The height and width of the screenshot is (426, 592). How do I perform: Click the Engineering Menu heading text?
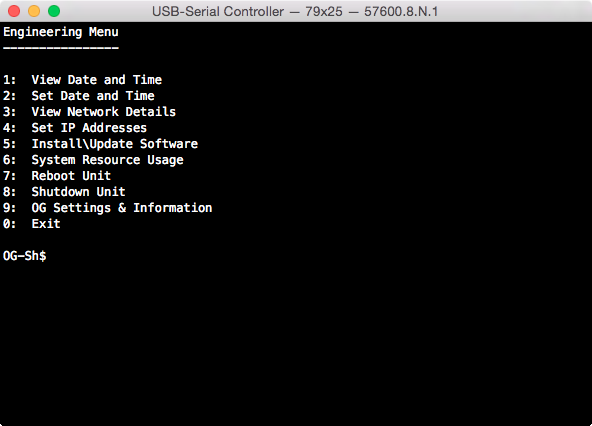(x=61, y=32)
